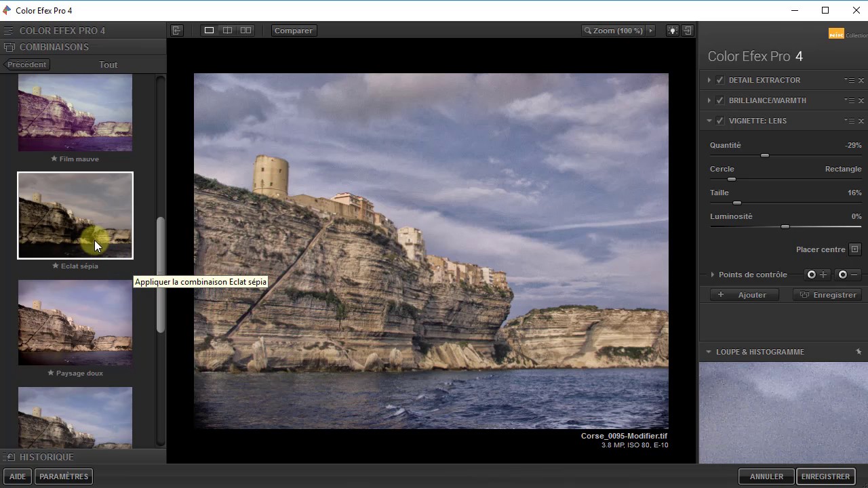868x488 pixels.
Task: Adjust the Luminosité slider handle
Action: [785, 227]
